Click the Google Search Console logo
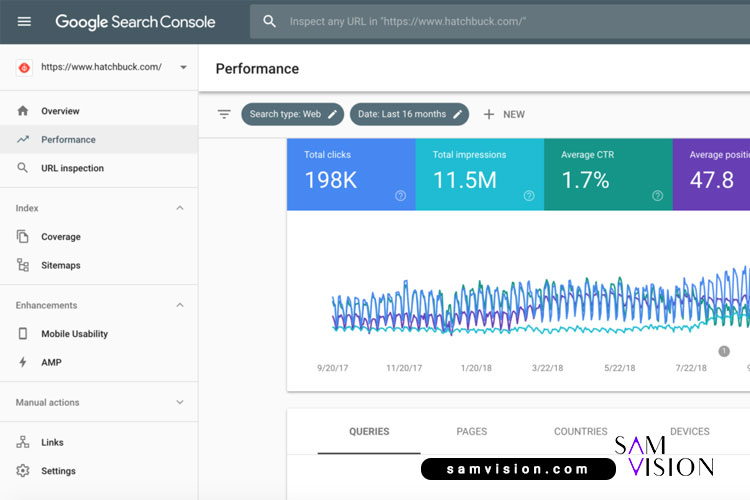 [135, 22]
